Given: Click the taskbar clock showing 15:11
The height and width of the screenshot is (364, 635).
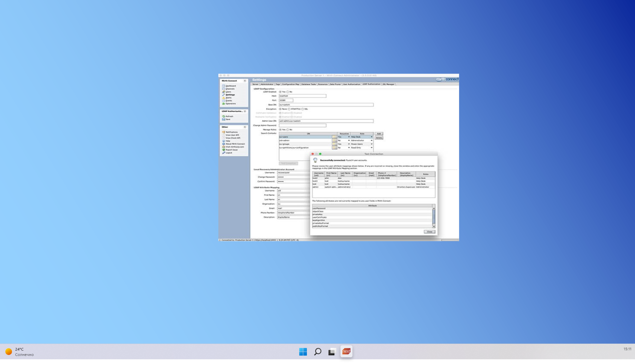Looking at the screenshot, I should (627, 349).
